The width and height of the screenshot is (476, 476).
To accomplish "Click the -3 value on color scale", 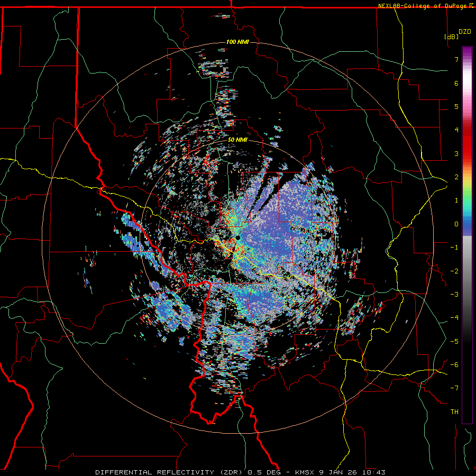I will coord(454,295).
